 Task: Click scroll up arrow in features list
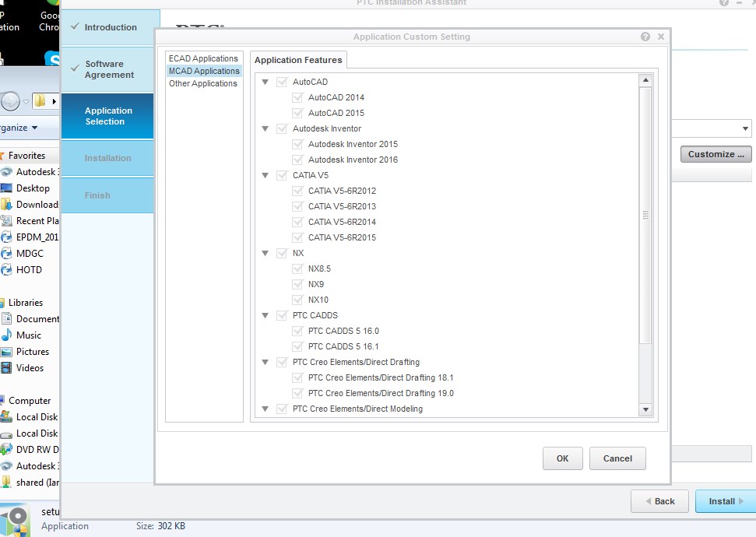pyautogui.click(x=645, y=80)
